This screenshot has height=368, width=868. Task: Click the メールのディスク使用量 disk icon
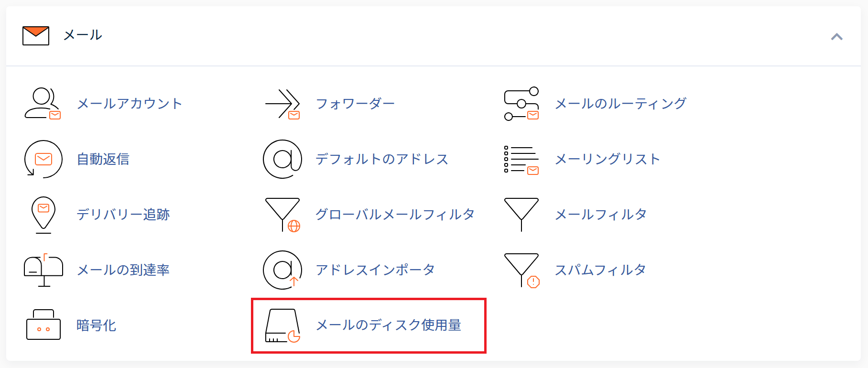coord(282,325)
